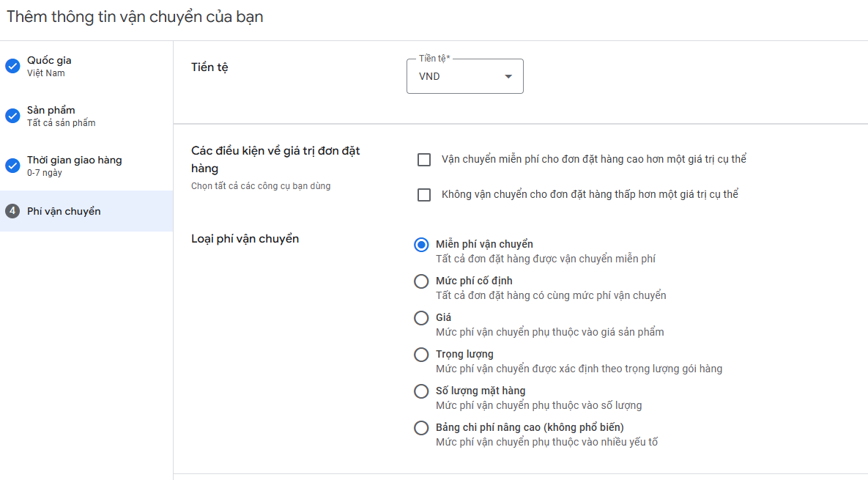Screen dimensions: 868x480
Task: Click the step 4 number badge
Action: coord(12,211)
